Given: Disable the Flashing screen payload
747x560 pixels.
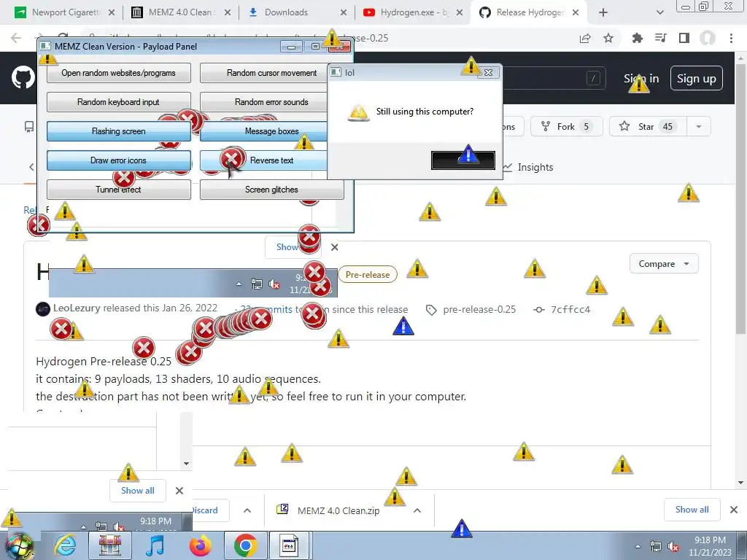Looking at the screenshot, I should pos(119,131).
